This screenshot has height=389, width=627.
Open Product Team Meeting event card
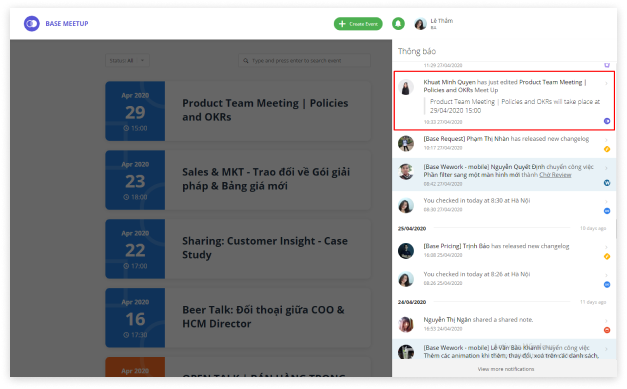238,111
